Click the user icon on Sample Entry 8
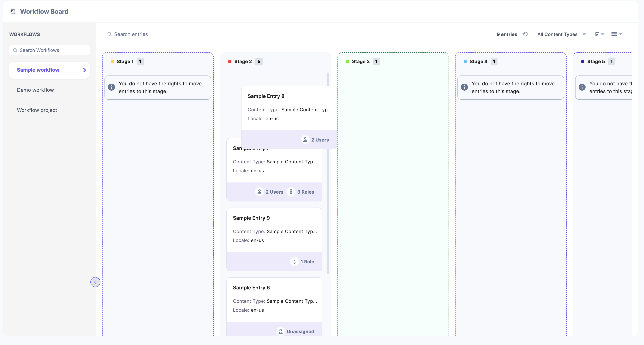The height and width of the screenshot is (345, 644). click(305, 140)
